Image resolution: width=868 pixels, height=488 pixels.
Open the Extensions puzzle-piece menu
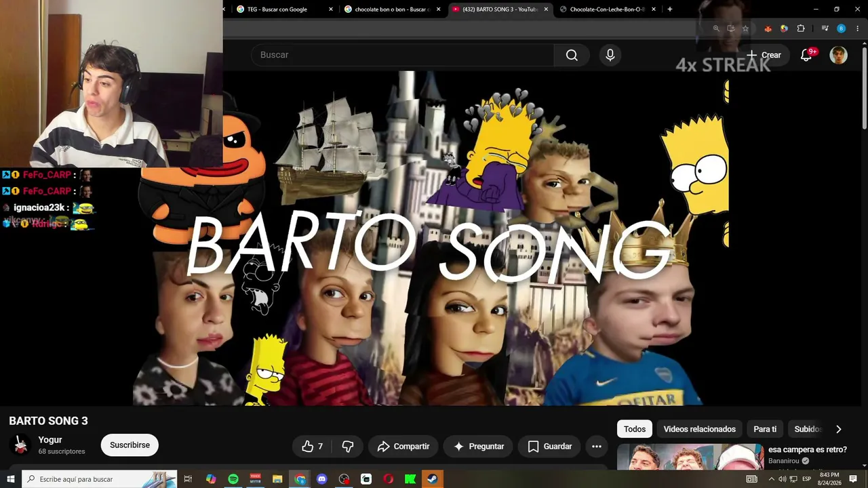coord(801,28)
